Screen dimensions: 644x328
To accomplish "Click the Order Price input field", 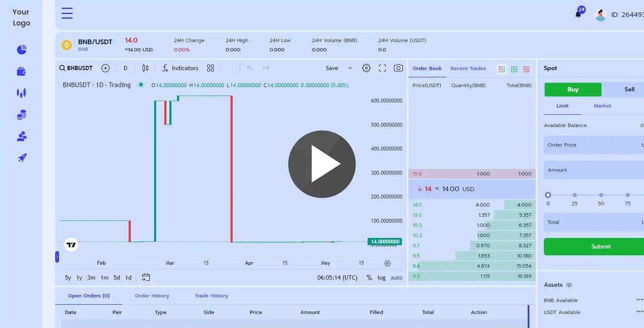I will pos(594,145).
